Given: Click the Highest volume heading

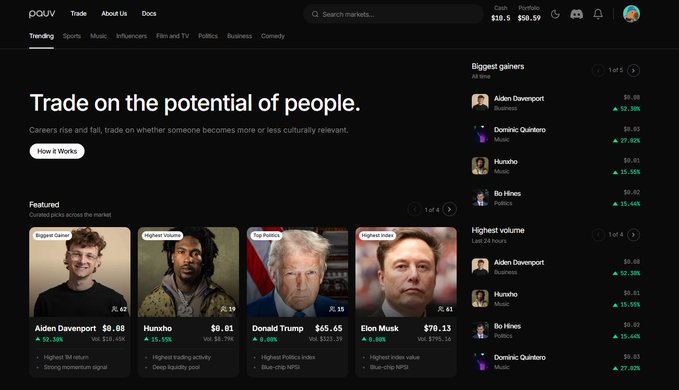Looking at the screenshot, I should (x=498, y=230).
